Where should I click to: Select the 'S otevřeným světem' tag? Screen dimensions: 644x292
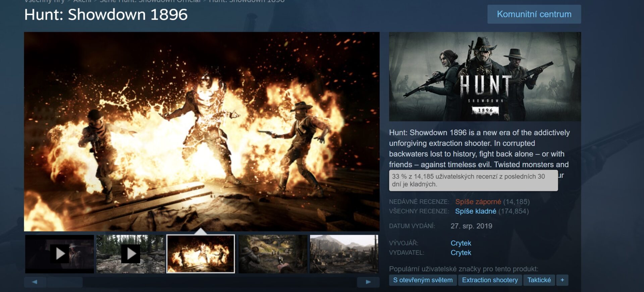(423, 280)
